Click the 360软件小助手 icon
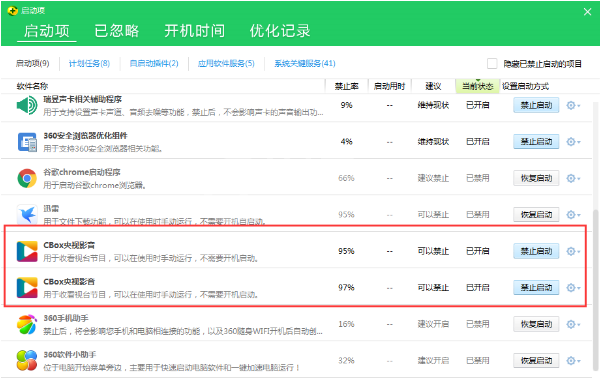 (27, 361)
